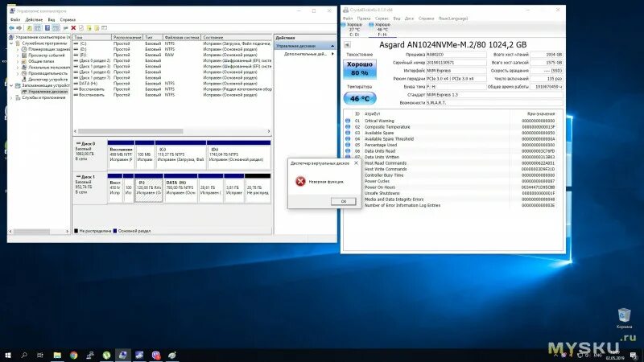This screenshot has width=644, height=362.
Task: Open the Windows Start menu
Action: click(x=7, y=356)
